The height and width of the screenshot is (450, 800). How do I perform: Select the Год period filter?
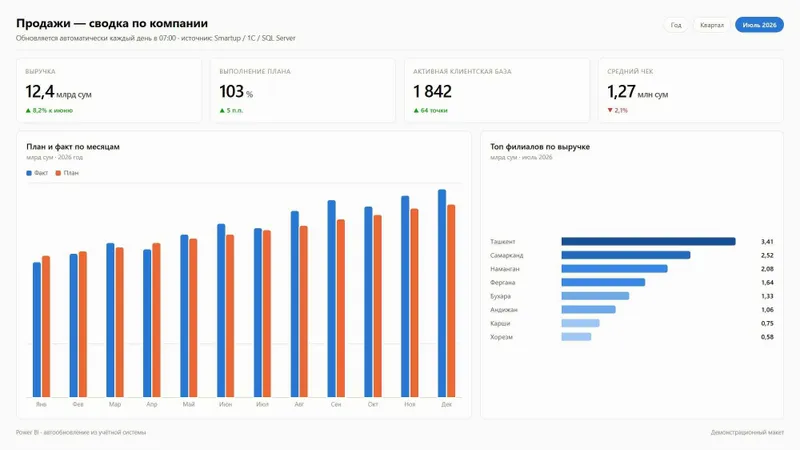tap(676, 25)
